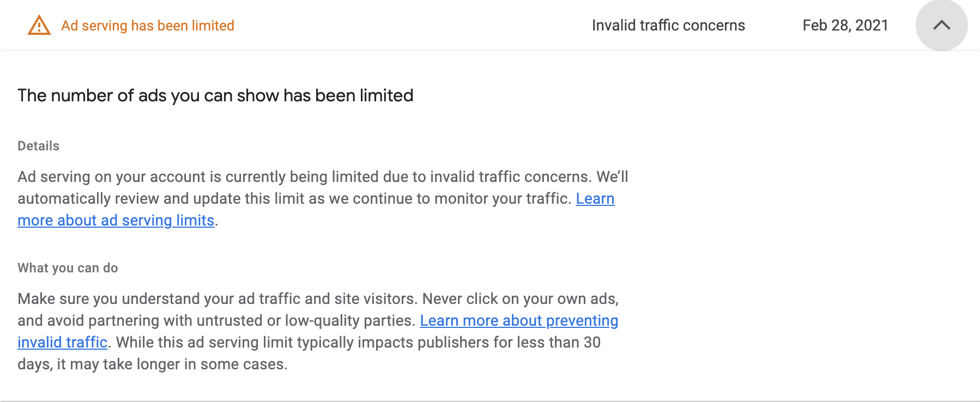Click the 'Feb 28, 2021' date

845,26
